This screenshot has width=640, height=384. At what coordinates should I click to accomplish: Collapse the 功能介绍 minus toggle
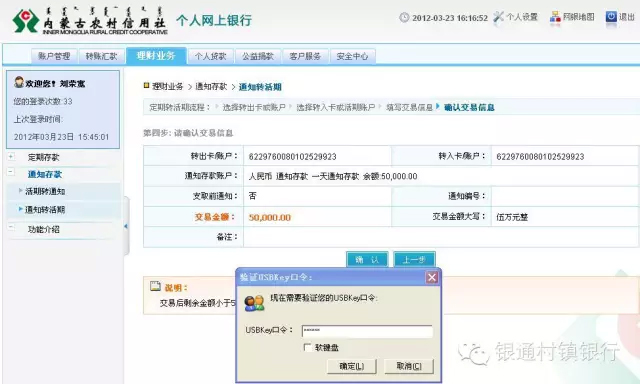point(11,227)
